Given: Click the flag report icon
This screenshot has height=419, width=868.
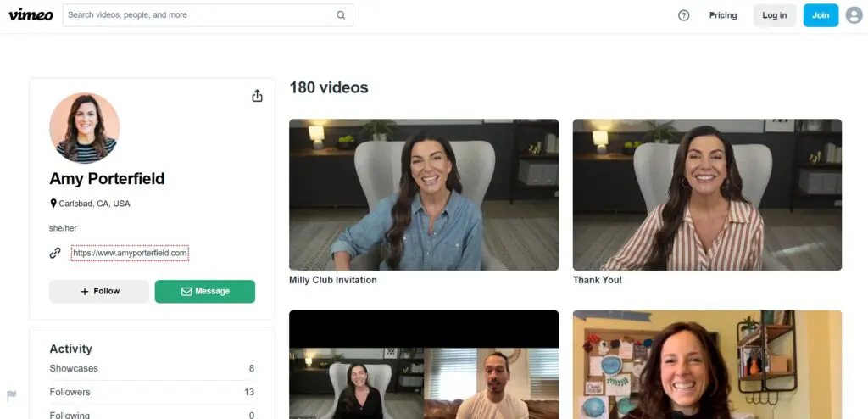Looking at the screenshot, I should coord(12,395).
